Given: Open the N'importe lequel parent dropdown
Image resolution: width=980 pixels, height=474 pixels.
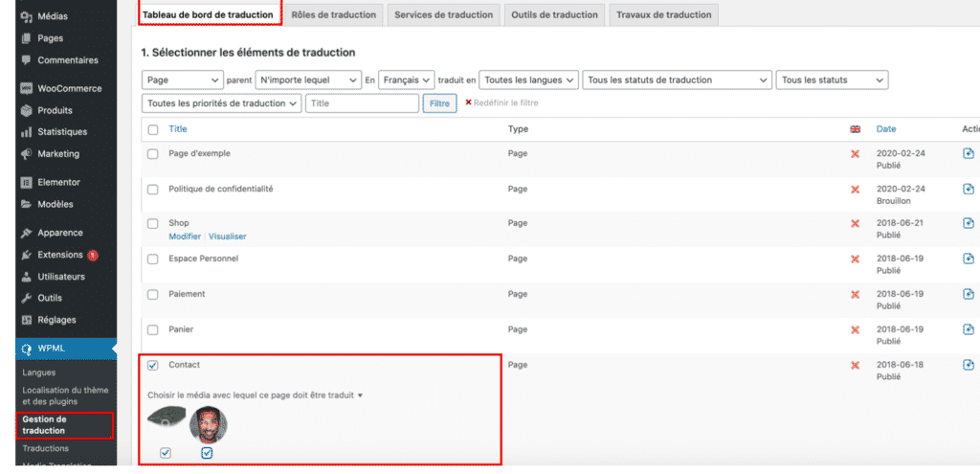Looking at the screenshot, I should tap(308, 80).
